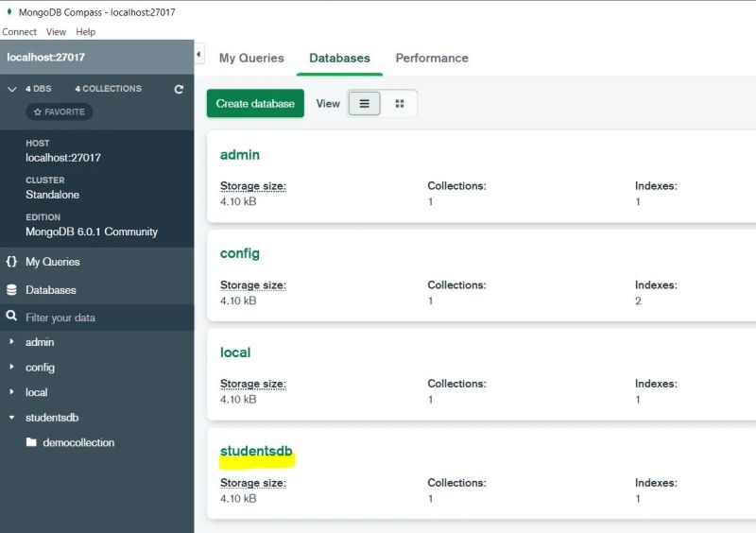Select studentsdb in the sidebar tree
This screenshot has height=533, width=756.
[52, 418]
